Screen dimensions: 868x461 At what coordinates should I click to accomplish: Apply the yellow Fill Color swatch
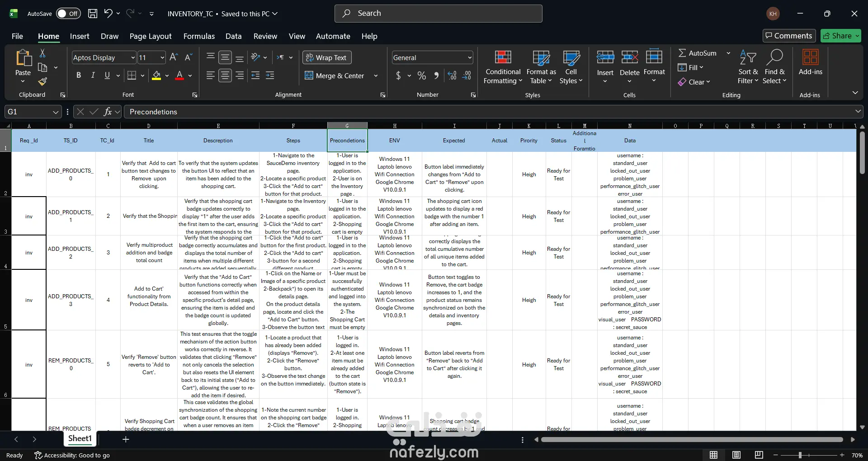(x=156, y=75)
